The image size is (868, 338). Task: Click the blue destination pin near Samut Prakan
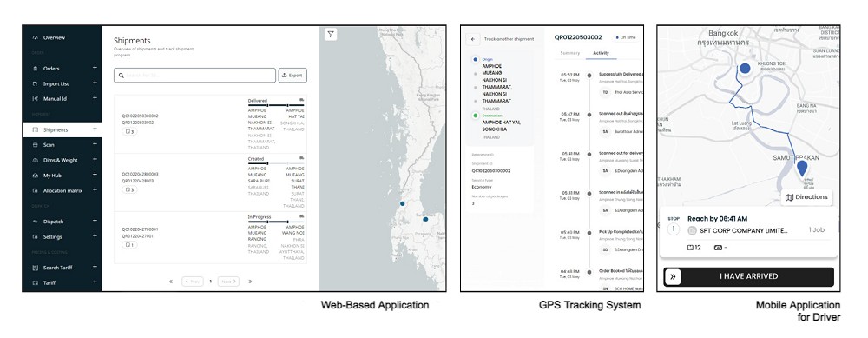click(801, 169)
